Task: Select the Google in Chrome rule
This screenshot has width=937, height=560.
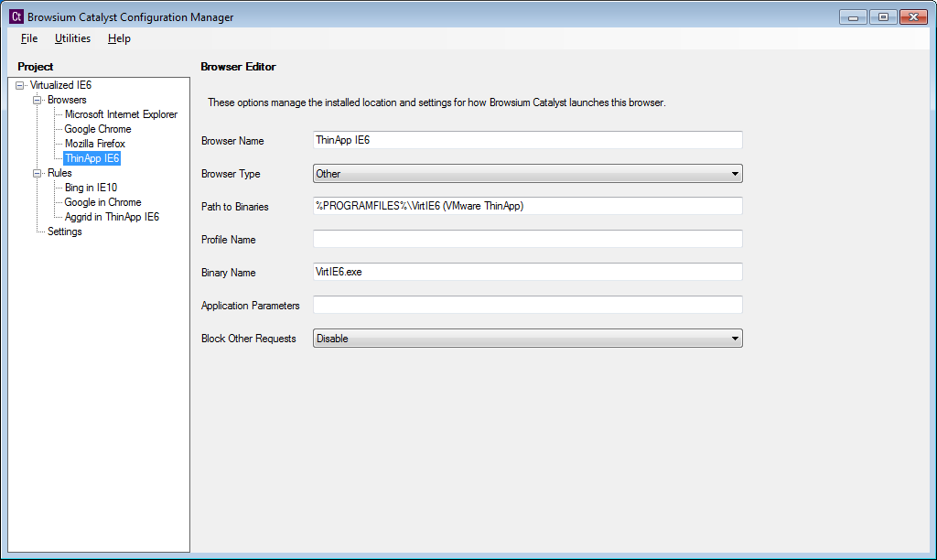Action: pos(102,202)
